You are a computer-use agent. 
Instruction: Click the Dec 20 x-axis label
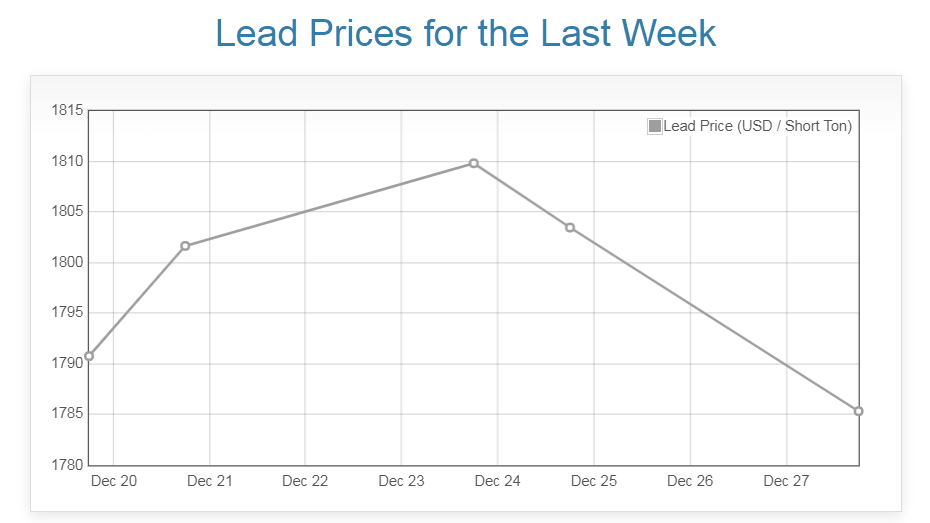[x=113, y=481]
